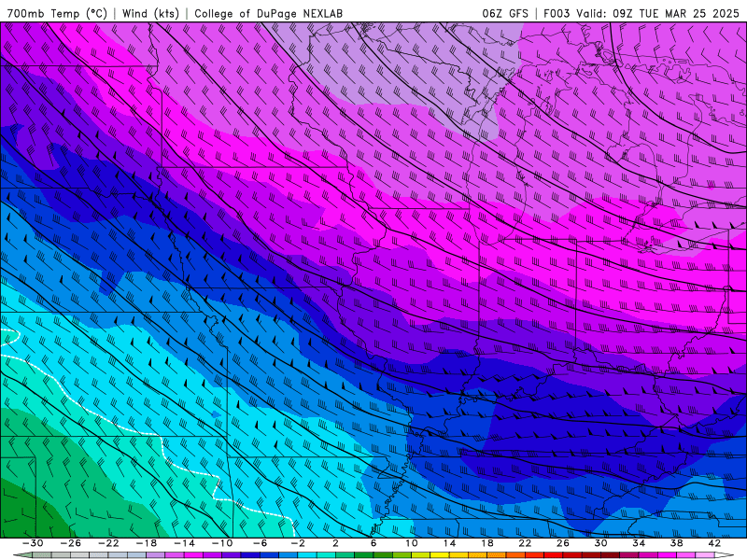Click the -6 color scale label
This screenshot has height=560, width=747.
(x=260, y=543)
